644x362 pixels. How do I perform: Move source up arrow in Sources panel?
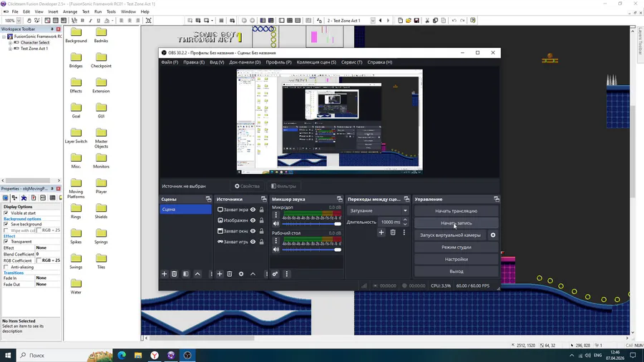point(253,274)
